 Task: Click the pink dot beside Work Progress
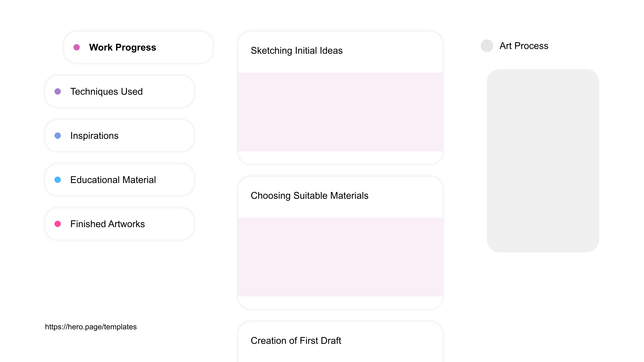point(77,47)
